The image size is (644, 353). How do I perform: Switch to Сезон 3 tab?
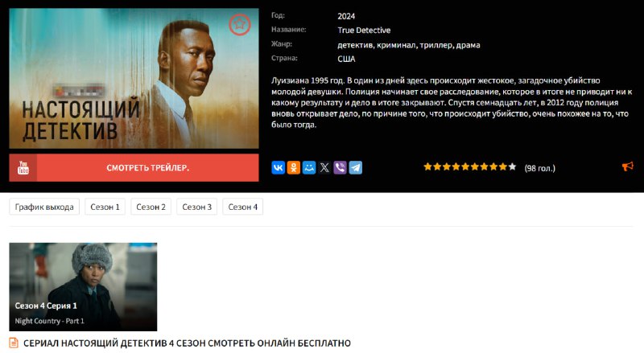[196, 207]
